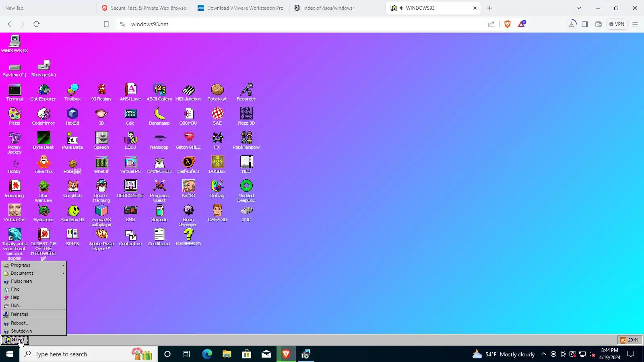Screen dimensions: 644x362
Task: Bookmark the current page
Action: [106, 24]
